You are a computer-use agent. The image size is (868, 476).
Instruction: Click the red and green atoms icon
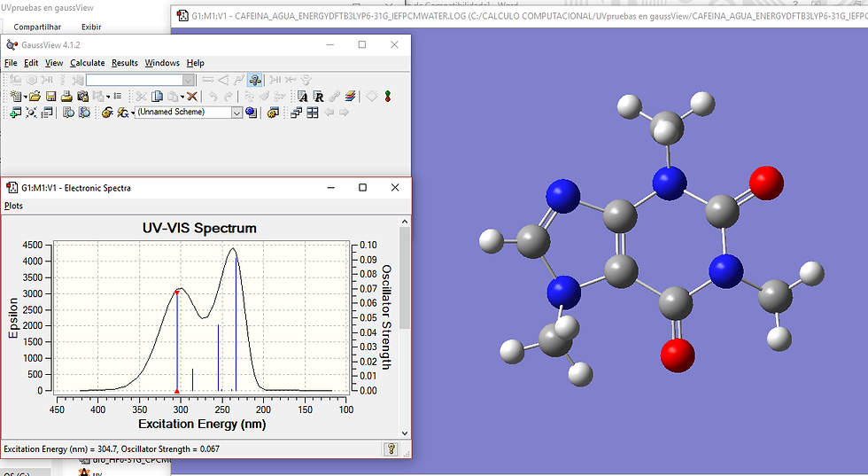(x=388, y=97)
